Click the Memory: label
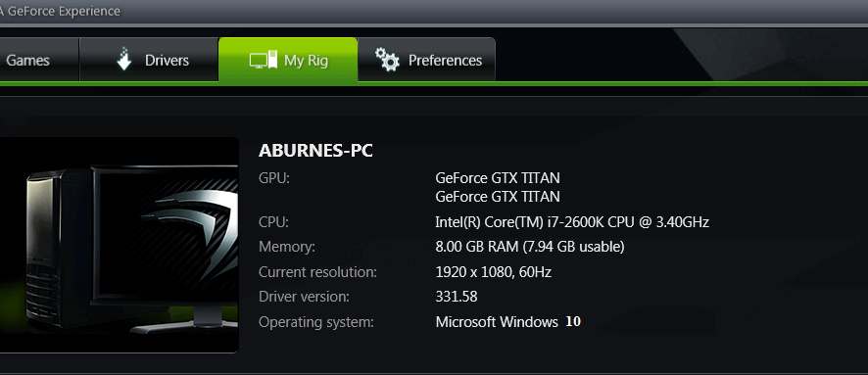 [x=287, y=248]
